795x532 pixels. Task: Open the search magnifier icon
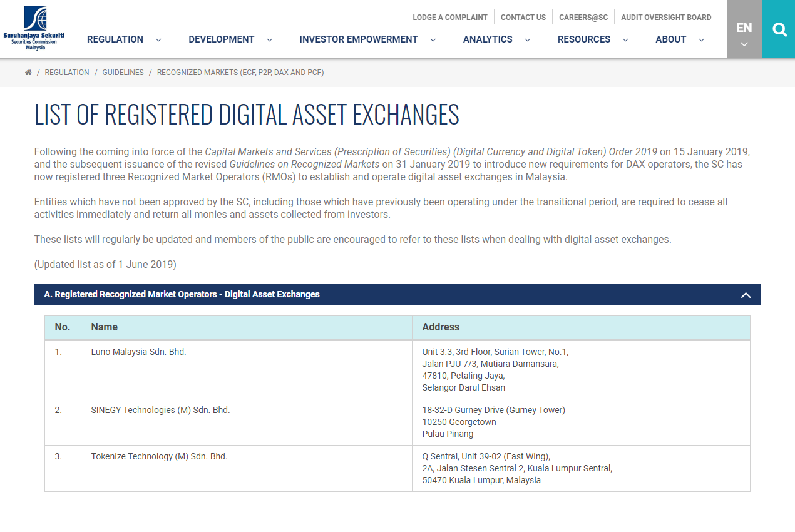[779, 29]
